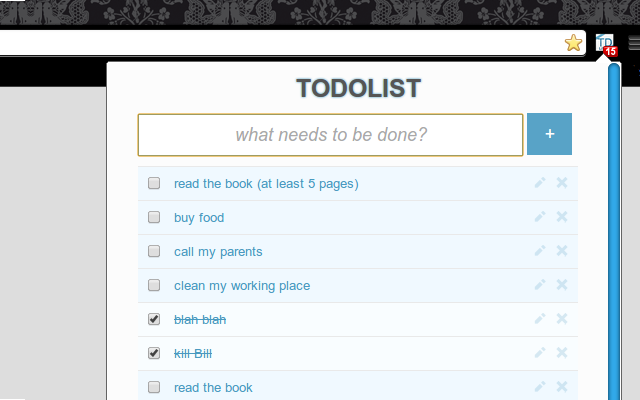Click the yellow bookmark star icon
Image resolution: width=640 pixels, height=400 pixels.
pyautogui.click(x=573, y=43)
